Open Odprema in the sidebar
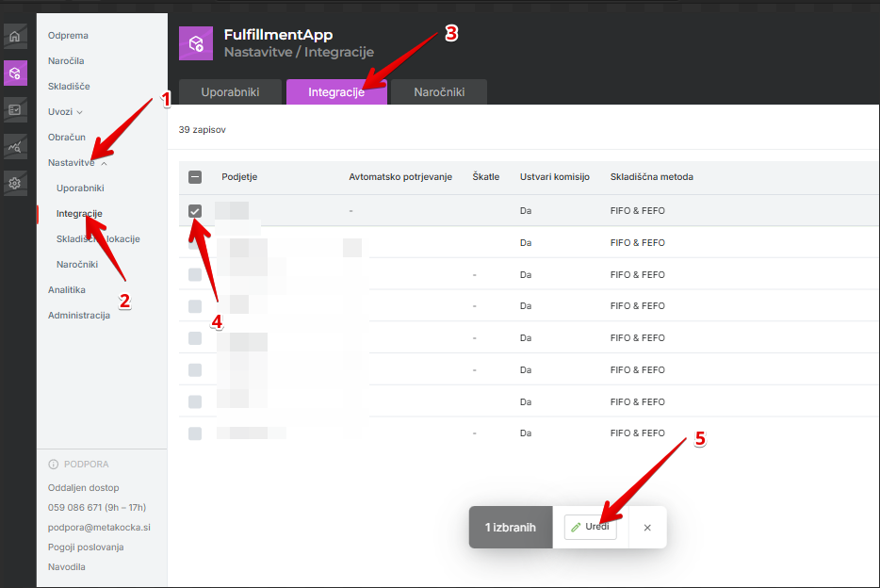 (x=68, y=36)
